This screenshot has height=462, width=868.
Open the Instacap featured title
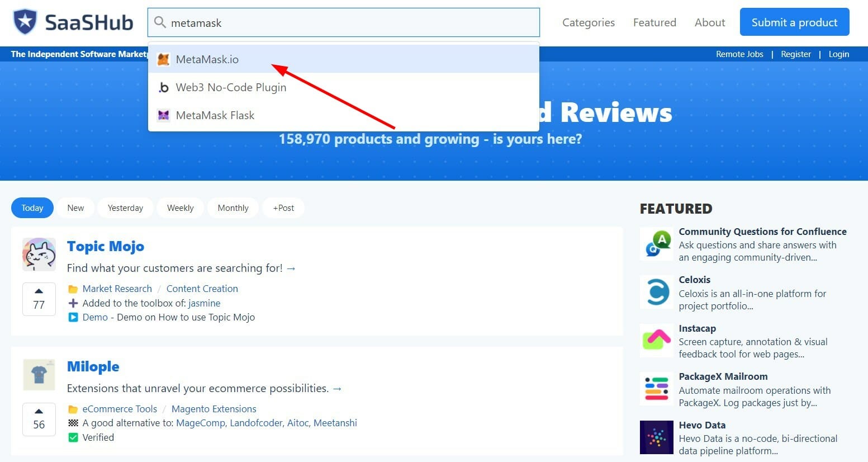[698, 328]
